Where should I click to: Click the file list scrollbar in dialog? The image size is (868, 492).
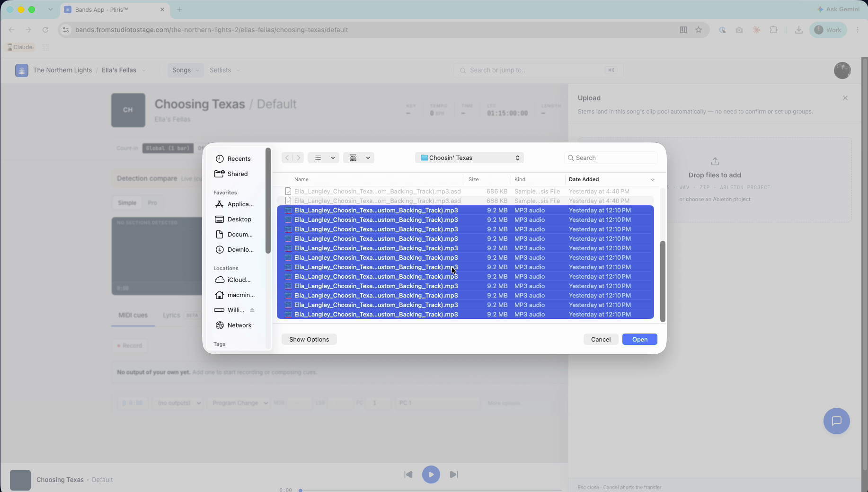click(x=663, y=281)
